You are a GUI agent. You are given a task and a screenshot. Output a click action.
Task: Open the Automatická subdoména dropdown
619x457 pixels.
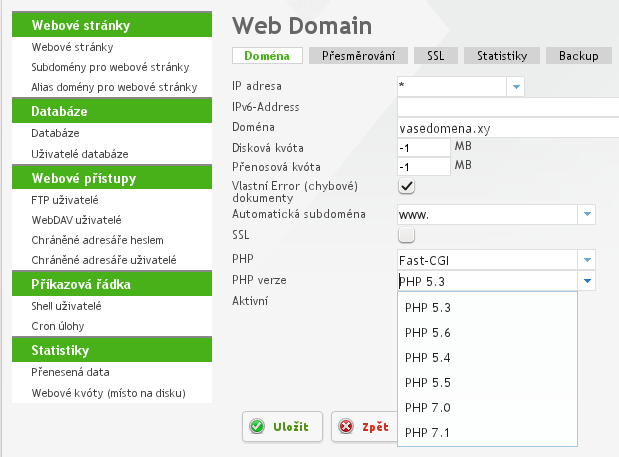(x=587, y=214)
